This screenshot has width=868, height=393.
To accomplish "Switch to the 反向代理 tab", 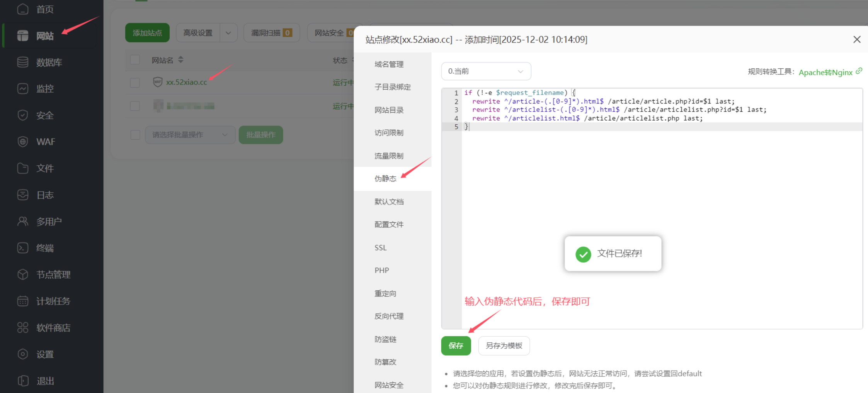I will click(389, 316).
